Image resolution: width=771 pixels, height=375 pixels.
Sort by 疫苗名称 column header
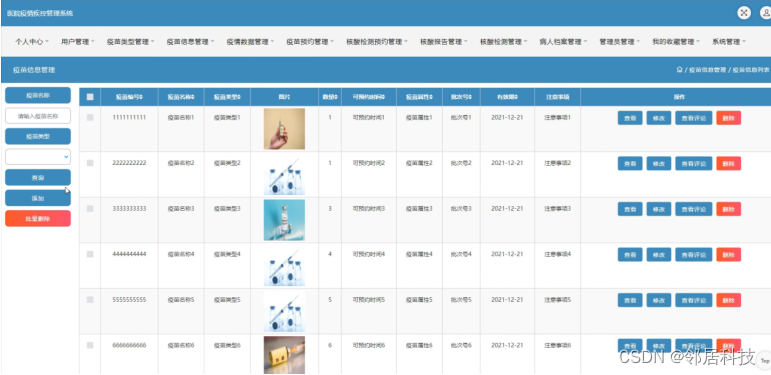point(181,97)
